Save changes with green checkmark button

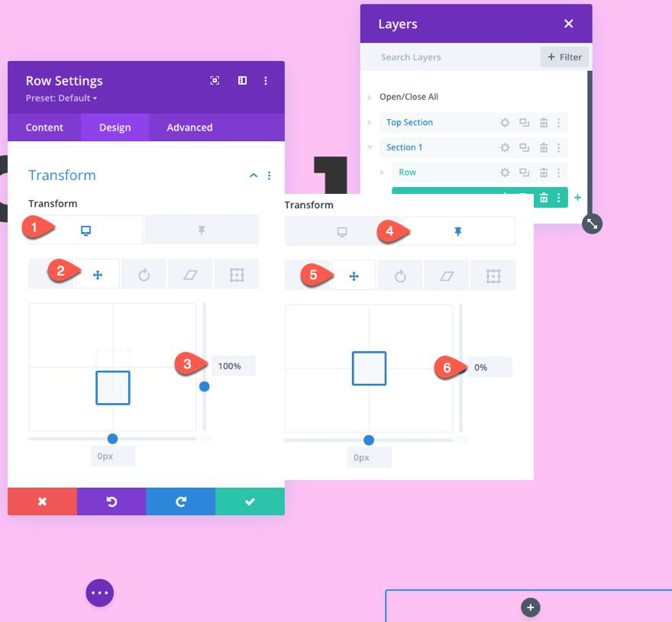[250, 501]
